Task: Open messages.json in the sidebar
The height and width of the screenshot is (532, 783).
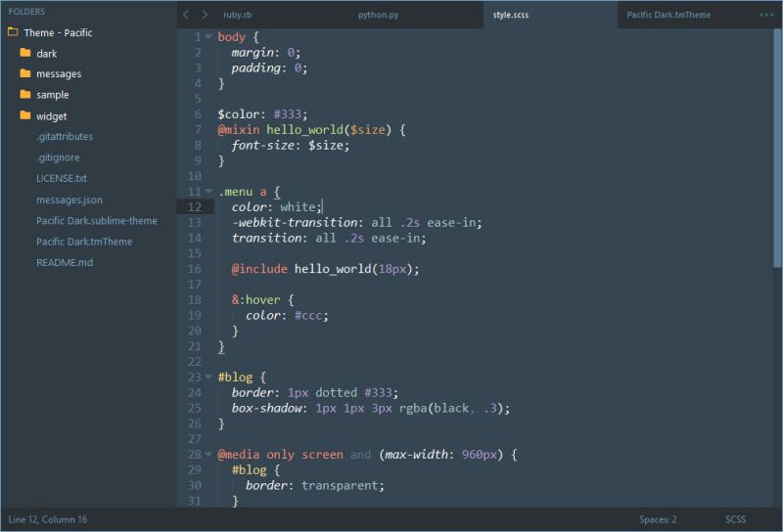Action: [69, 199]
